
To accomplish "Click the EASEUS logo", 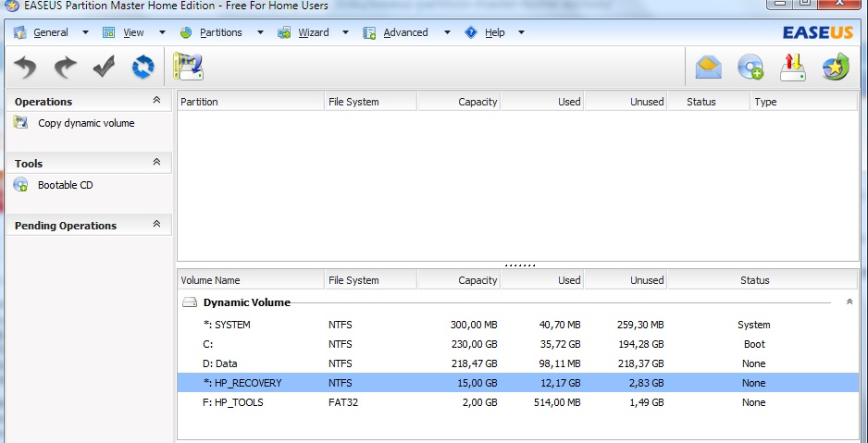I will click(818, 32).
